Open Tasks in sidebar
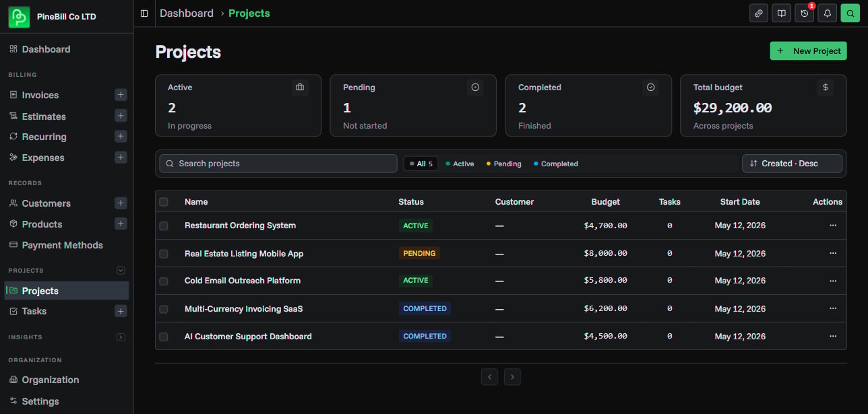 (x=34, y=311)
